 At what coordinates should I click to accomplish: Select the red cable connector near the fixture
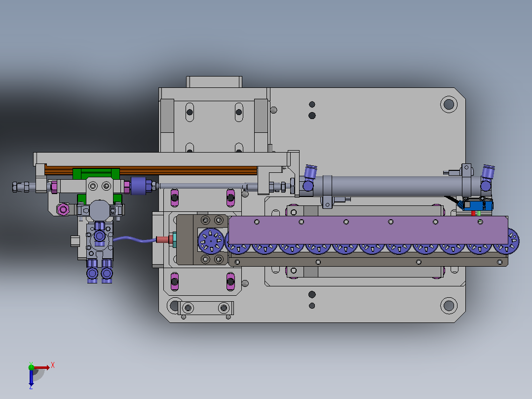pos(164,239)
